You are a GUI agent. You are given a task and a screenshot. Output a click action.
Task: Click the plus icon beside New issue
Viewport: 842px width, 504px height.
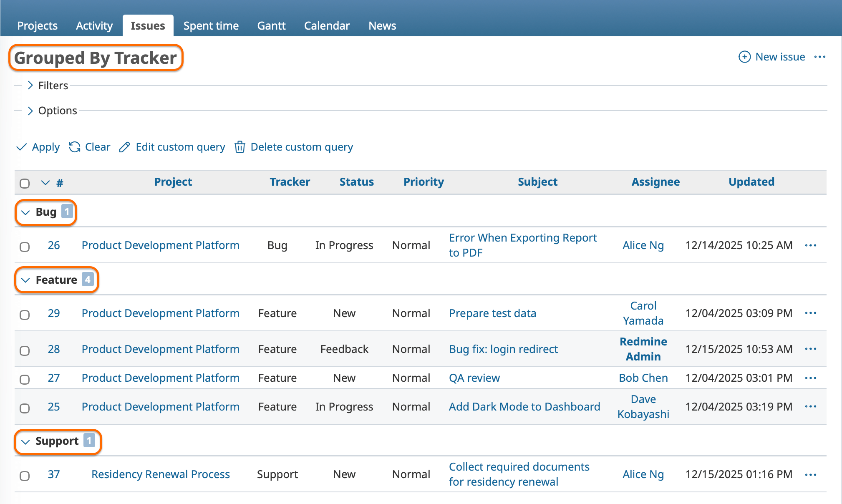click(744, 57)
